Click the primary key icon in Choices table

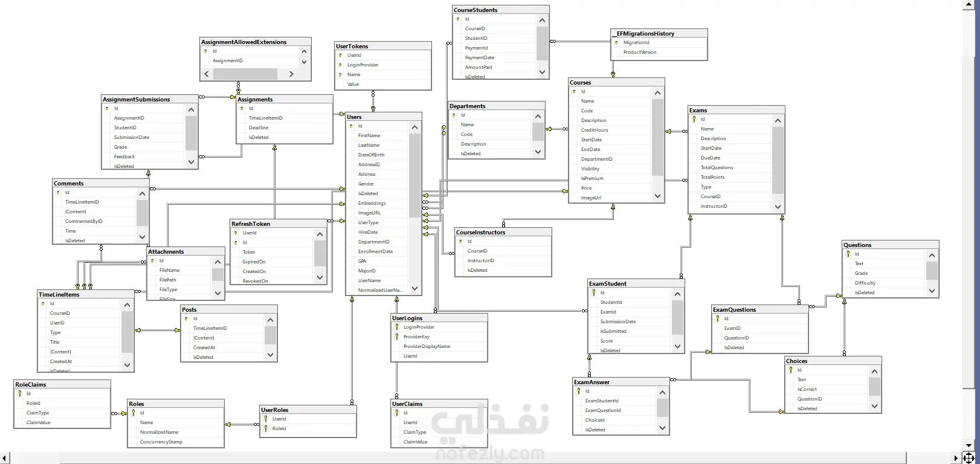(x=790, y=370)
